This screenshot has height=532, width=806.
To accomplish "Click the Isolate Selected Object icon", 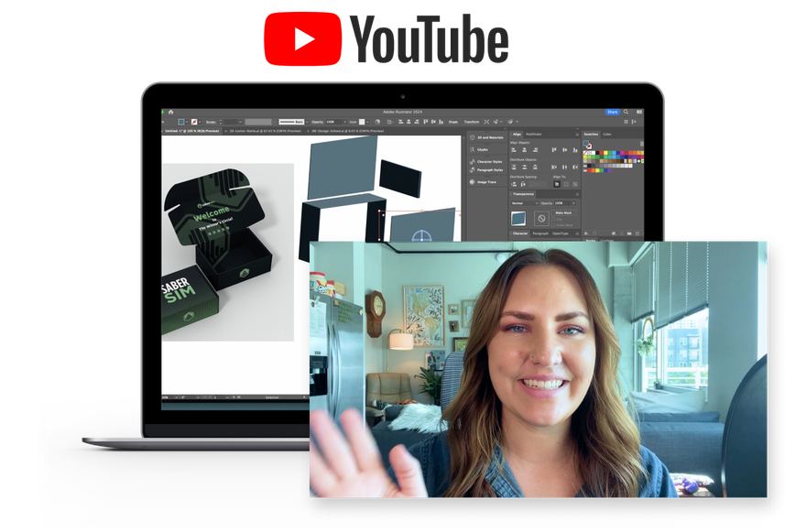I will 486,122.
